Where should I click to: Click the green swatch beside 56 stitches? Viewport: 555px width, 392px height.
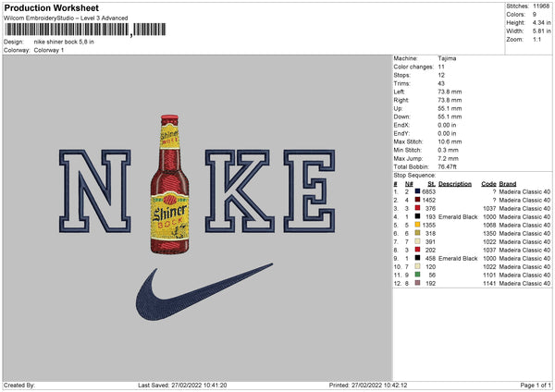tap(418, 275)
